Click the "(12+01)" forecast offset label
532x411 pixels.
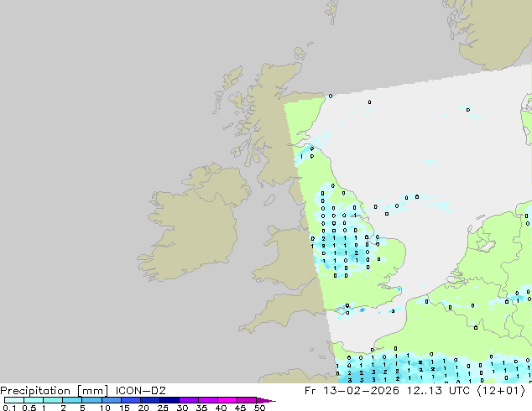coord(501,391)
